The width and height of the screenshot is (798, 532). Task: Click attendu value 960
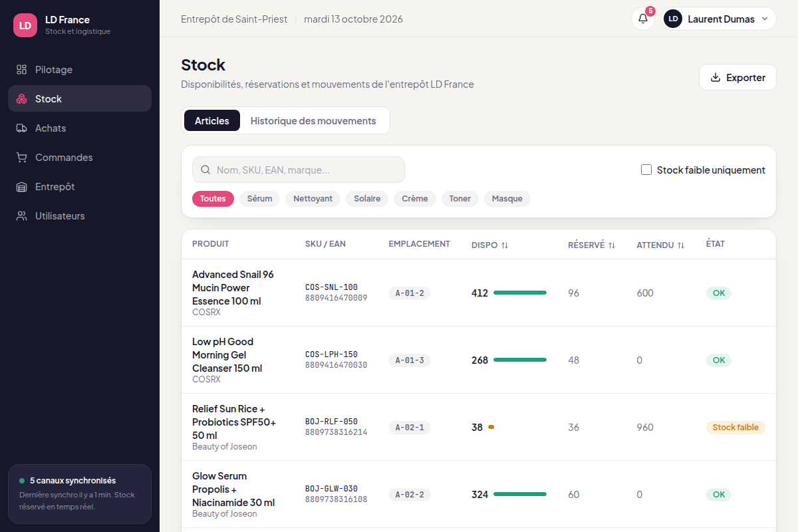point(645,427)
